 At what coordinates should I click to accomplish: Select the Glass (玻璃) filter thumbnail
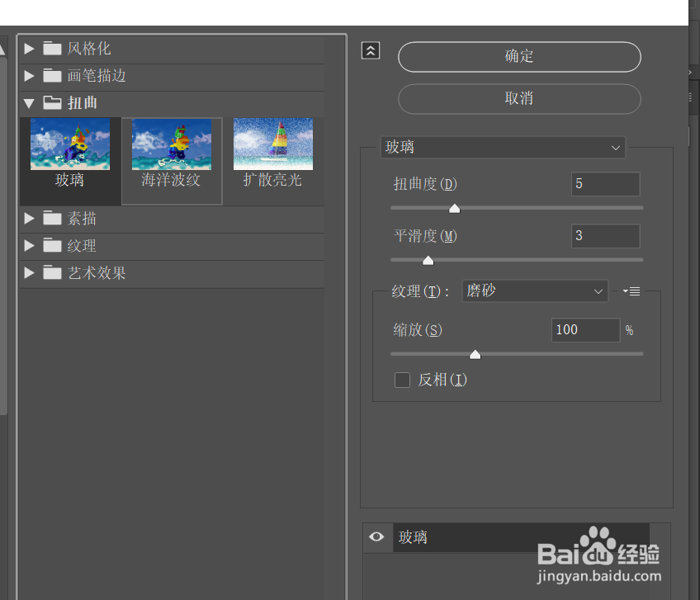70,144
